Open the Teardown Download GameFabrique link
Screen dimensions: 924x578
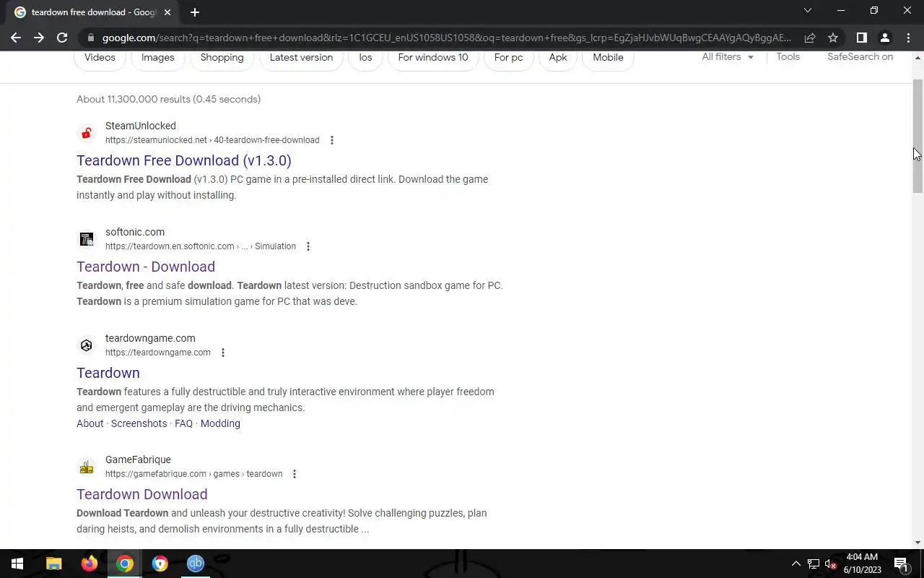[x=142, y=494]
